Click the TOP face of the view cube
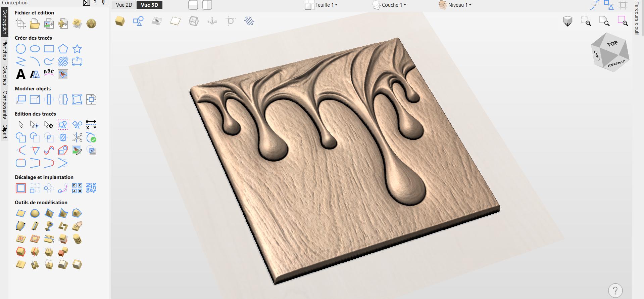 pyautogui.click(x=612, y=44)
